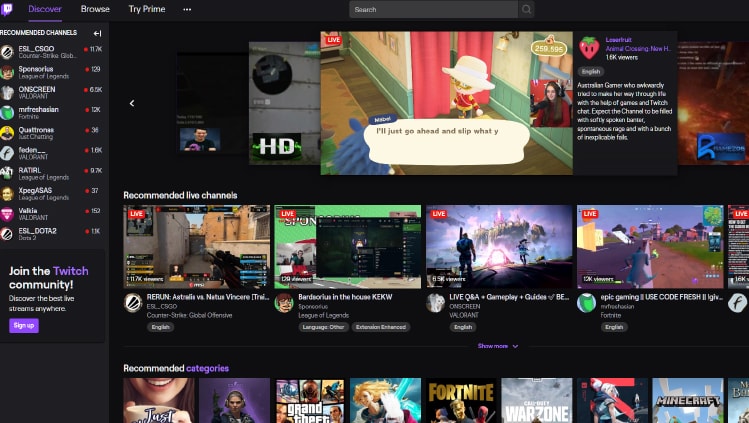Open Animal Crossing game link
Screen dimensions: 749x423
pos(638,49)
